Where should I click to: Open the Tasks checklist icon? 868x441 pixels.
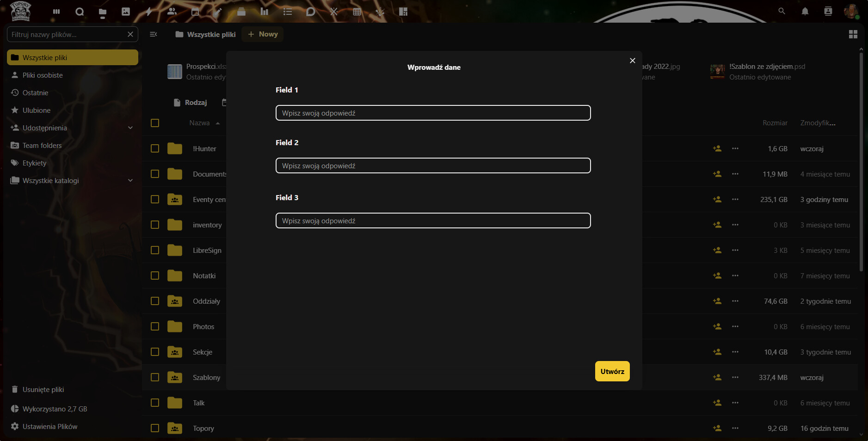coord(288,12)
